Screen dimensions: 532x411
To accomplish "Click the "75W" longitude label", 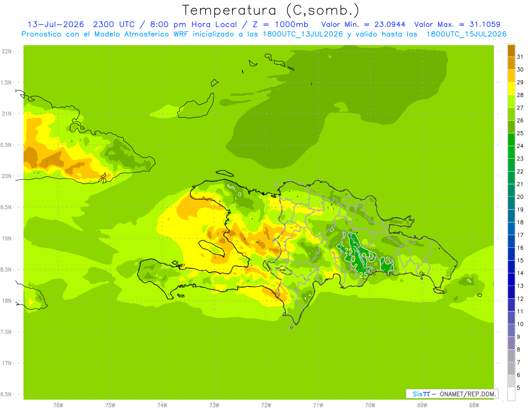I will tap(110, 405).
